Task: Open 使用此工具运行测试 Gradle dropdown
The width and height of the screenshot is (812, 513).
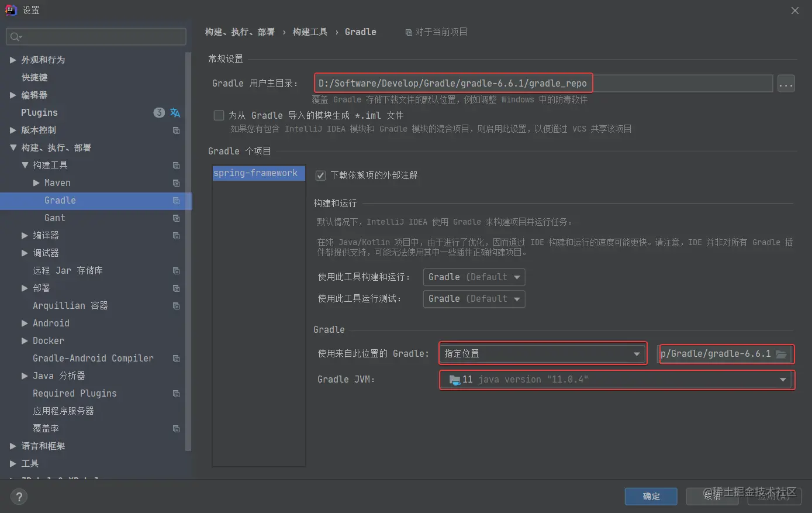Action: [x=474, y=299]
